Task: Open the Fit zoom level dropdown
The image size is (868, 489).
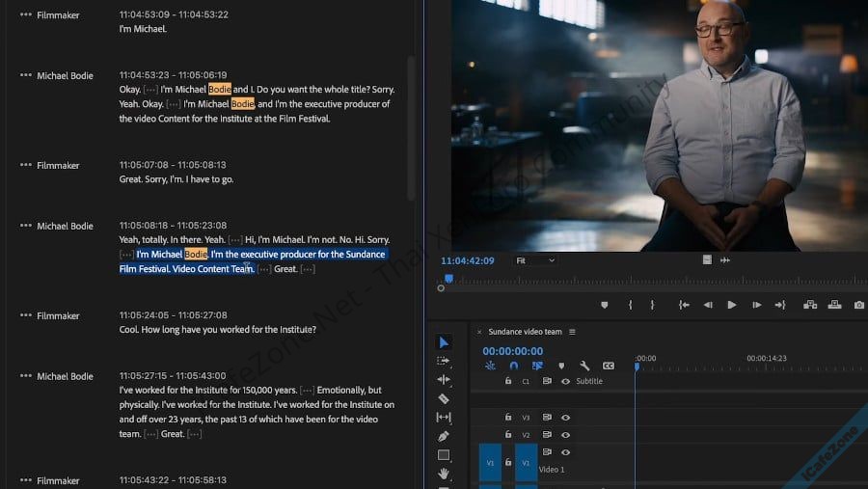Action: (x=535, y=260)
